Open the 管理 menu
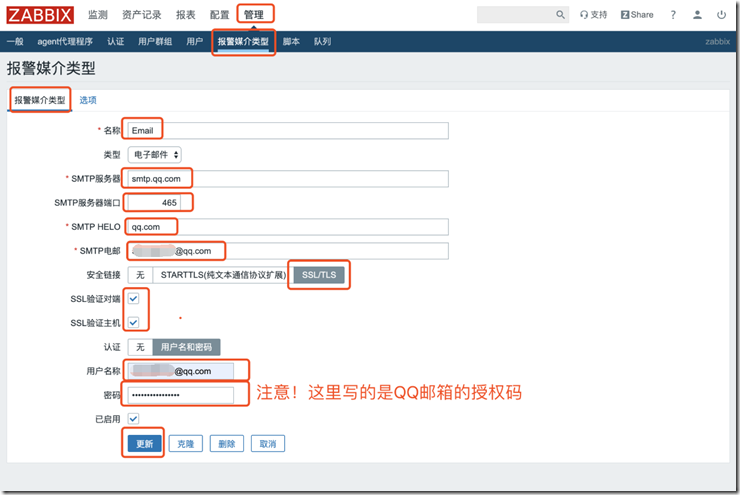740x495 pixels. click(254, 15)
